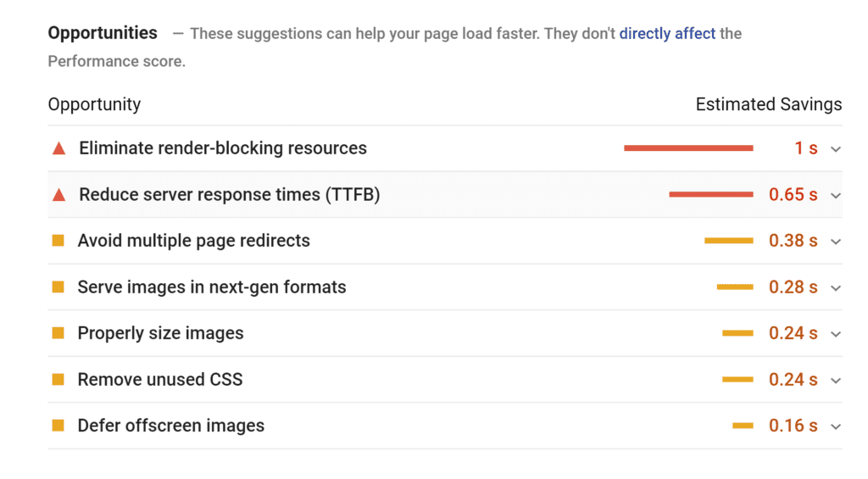Click red triangle icon beside Reduce server response times
The width and height of the screenshot is (868, 479).
(x=58, y=195)
